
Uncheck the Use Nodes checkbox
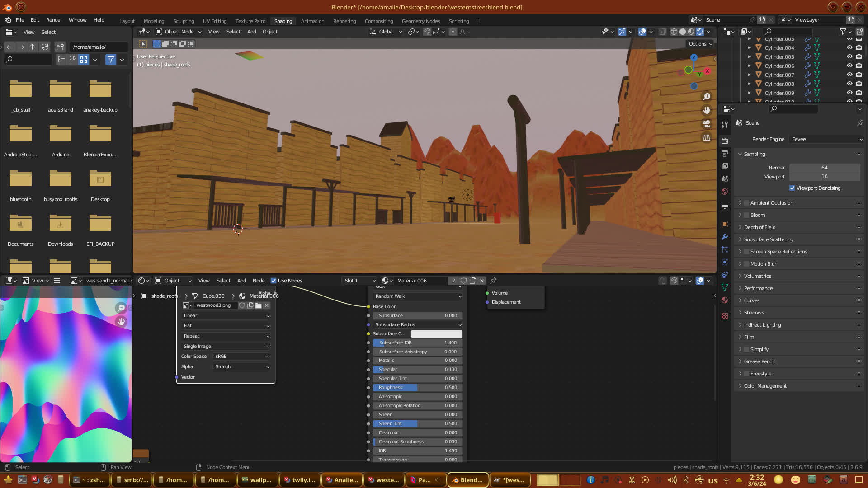coord(274,281)
